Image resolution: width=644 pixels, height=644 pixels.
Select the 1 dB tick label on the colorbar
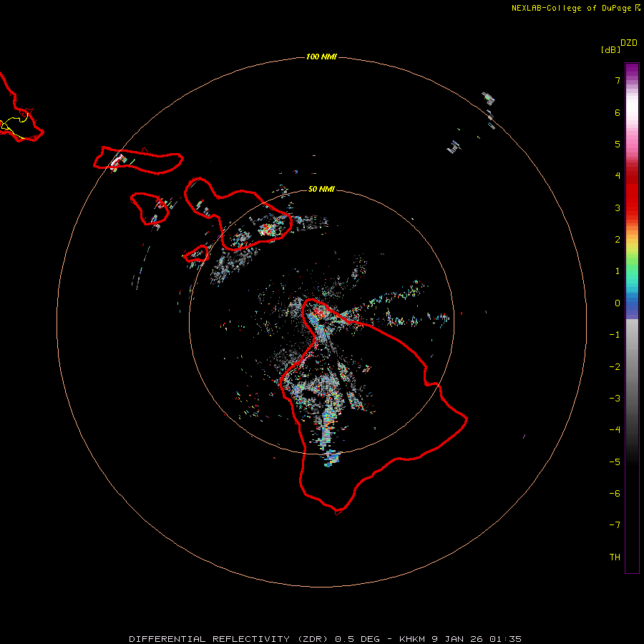point(618,271)
